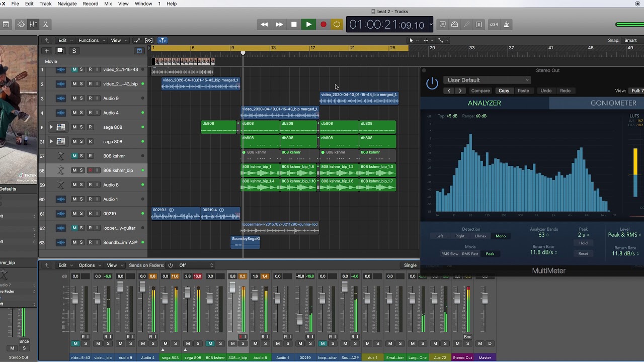Toggle the Count-in 1234 button

pos(494,24)
